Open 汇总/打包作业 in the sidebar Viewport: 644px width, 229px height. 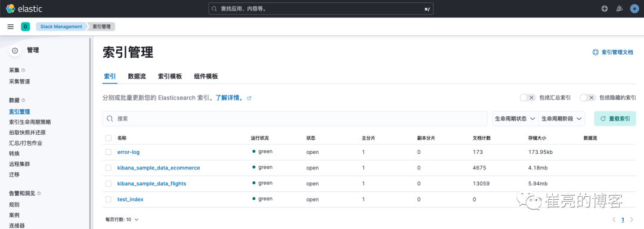tap(26, 143)
